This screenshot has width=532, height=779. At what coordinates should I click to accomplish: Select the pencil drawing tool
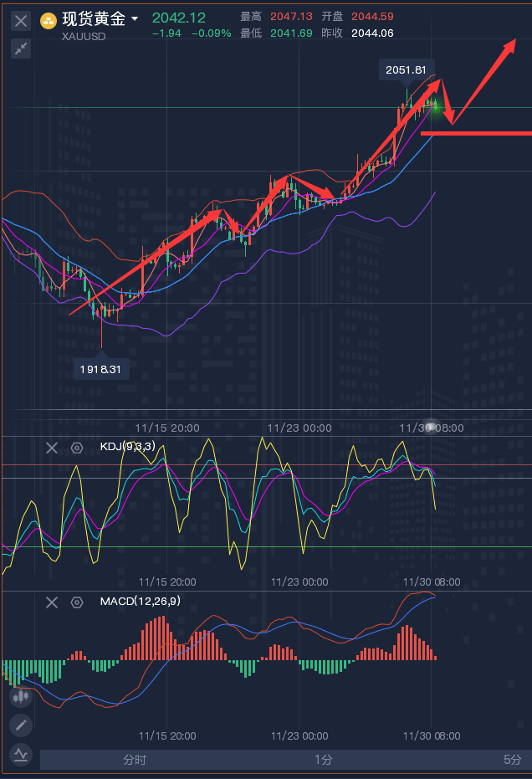tap(21, 725)
